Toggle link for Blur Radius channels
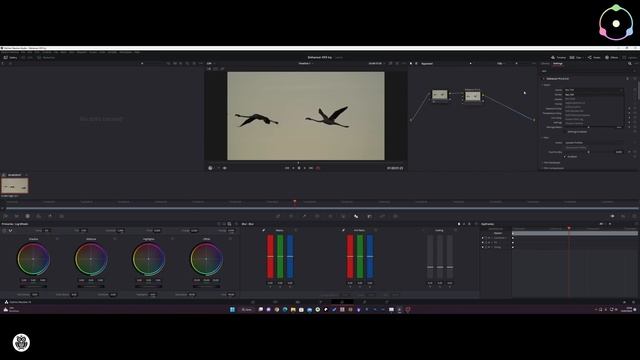Image resolution: width=640 pixels, height=360 pixels. (x=264, y=230)
